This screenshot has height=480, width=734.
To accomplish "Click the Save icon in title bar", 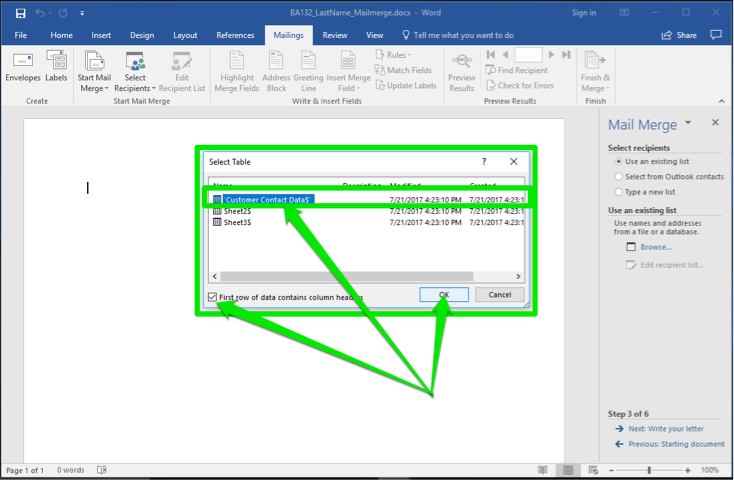I will (21, 13).
